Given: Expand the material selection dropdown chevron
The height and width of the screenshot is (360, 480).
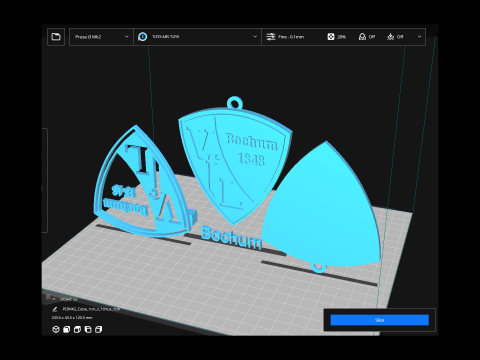Looking at the screenshot, I should tap(255, 37).
